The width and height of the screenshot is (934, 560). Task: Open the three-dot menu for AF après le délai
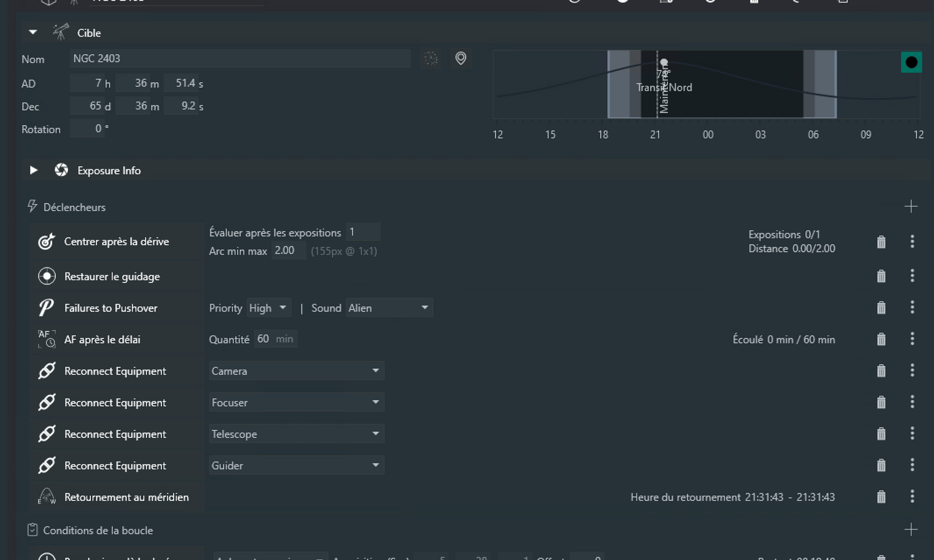912,338
